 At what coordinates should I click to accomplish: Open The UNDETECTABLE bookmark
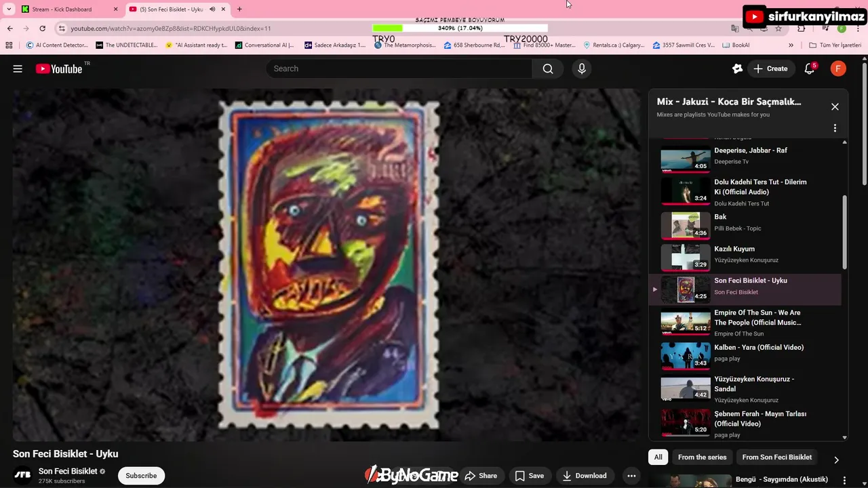[x=127, y=45]
